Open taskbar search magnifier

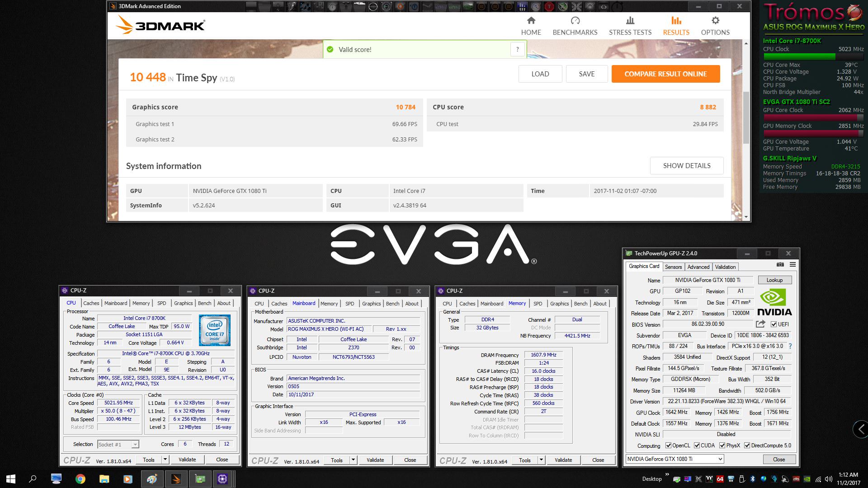tap(33, 479)
